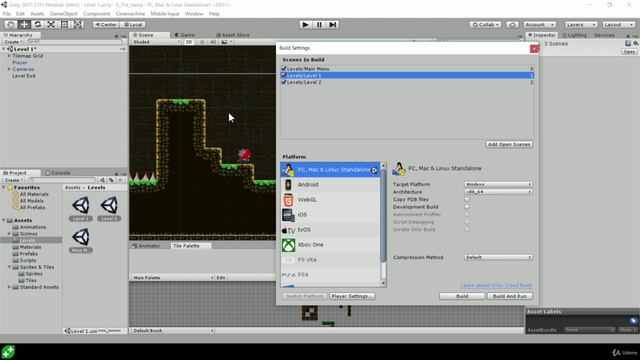Select the Level 1 scene asset
Viewport: 640px width, 360px height.
coord(80,209)
